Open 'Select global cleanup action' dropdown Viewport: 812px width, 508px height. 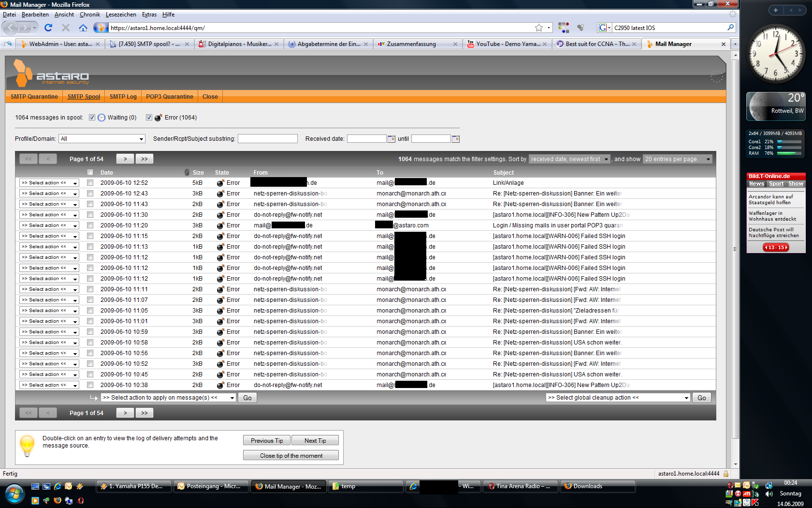618,398
